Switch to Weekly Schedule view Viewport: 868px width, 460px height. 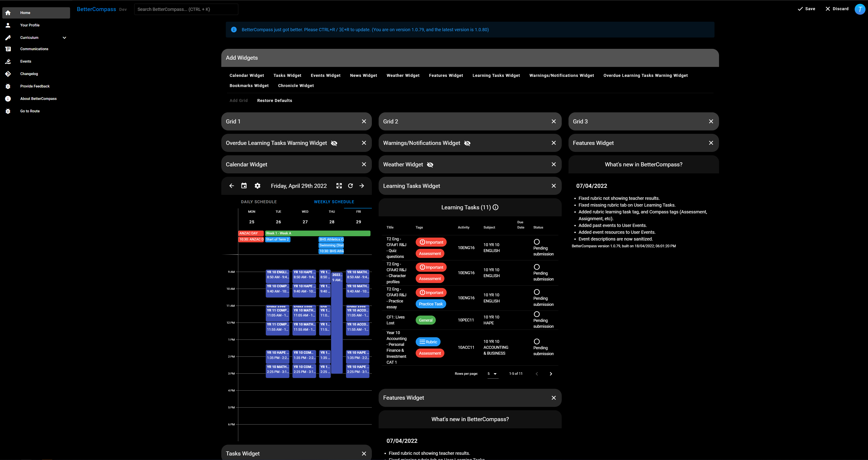334,202
